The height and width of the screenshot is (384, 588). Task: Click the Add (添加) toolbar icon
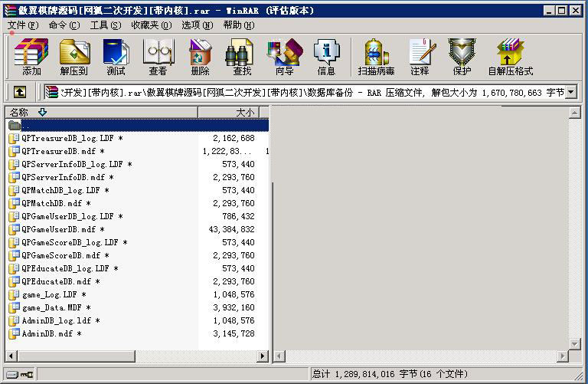coord(31,57)
